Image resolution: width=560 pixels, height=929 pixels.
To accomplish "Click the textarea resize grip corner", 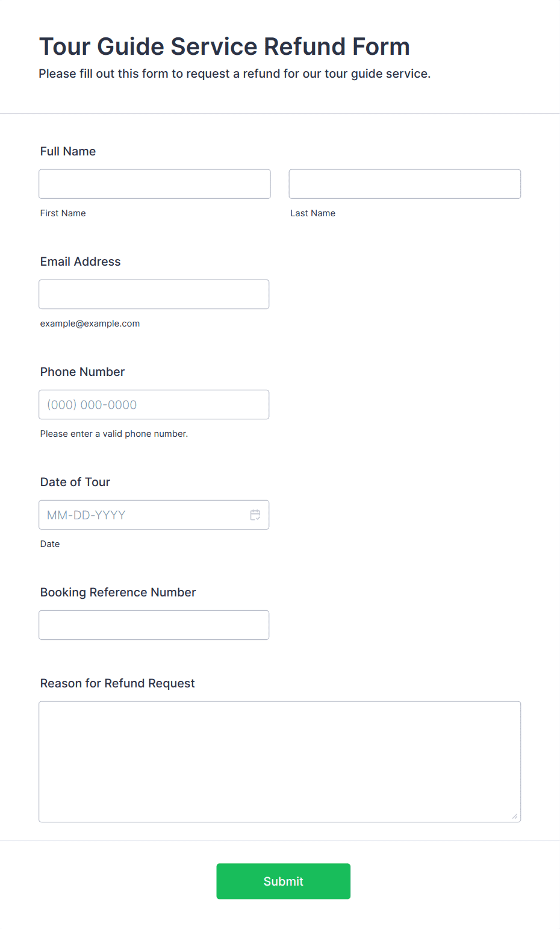I will (515, 816).
